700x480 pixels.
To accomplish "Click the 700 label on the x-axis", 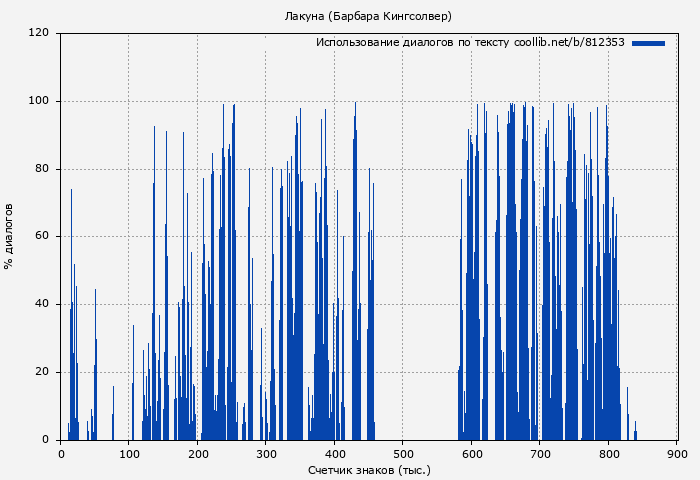I will pyautogui.click(x=540, y=453).
